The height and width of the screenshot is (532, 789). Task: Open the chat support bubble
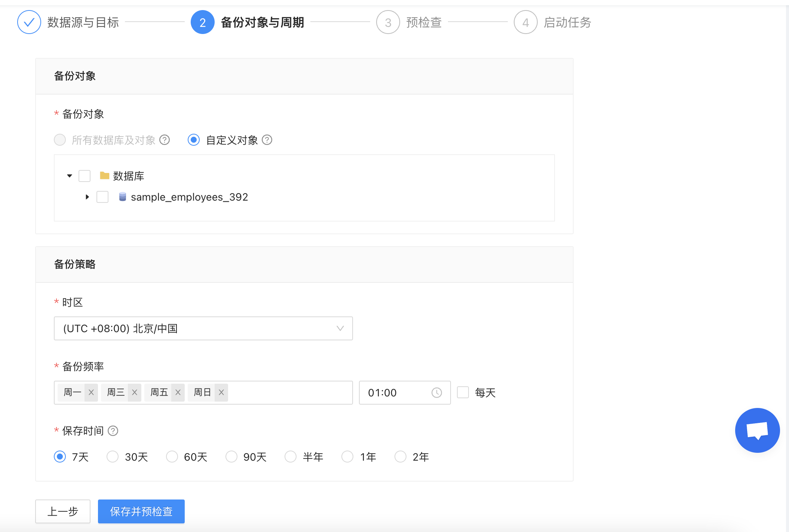pos(757,430)
